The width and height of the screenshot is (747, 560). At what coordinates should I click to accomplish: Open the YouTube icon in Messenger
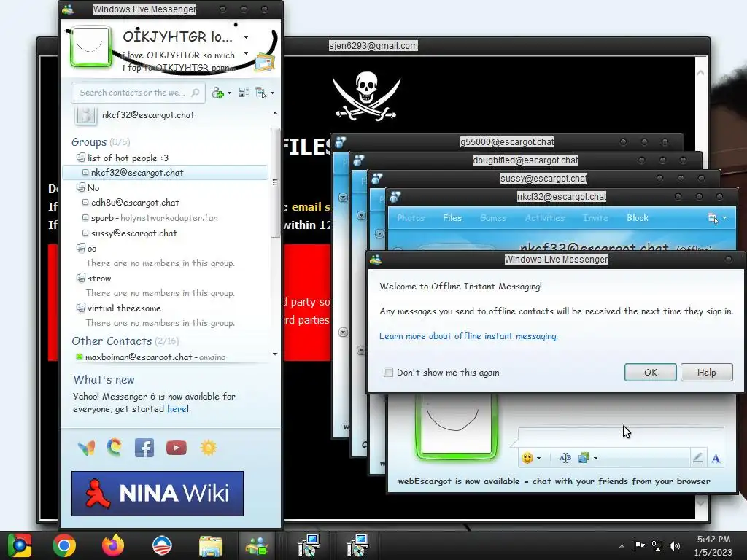click(177, 448)
